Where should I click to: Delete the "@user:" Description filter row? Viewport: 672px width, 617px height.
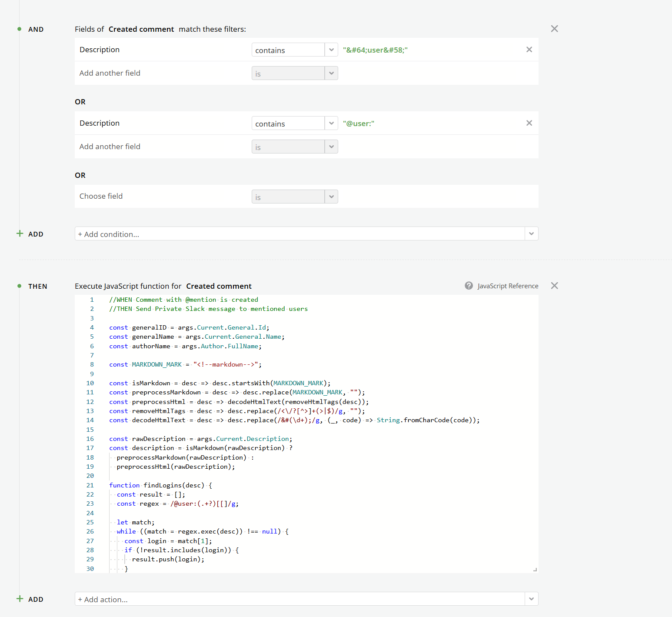click(529, 123)
